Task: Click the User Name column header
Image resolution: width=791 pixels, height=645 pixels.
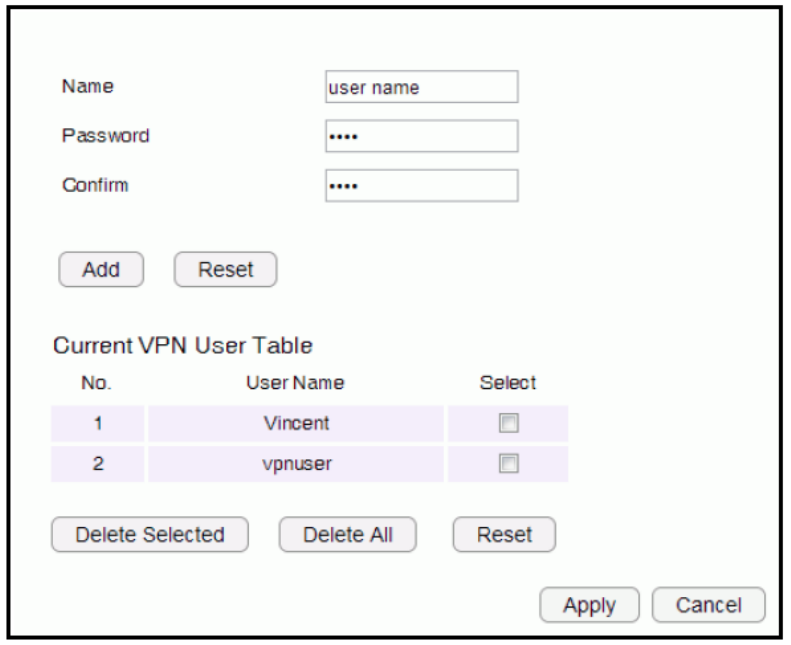Action: 295,383
